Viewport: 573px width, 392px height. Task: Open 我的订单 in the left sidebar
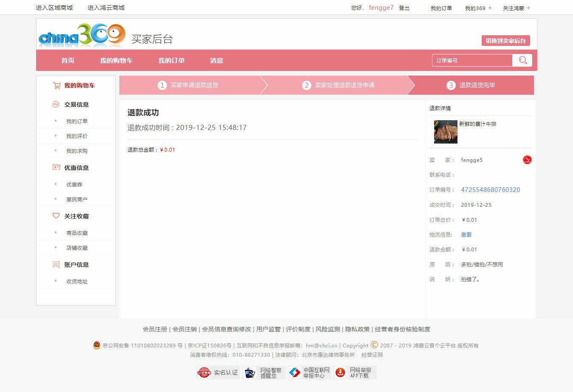(x=76, y=121)
